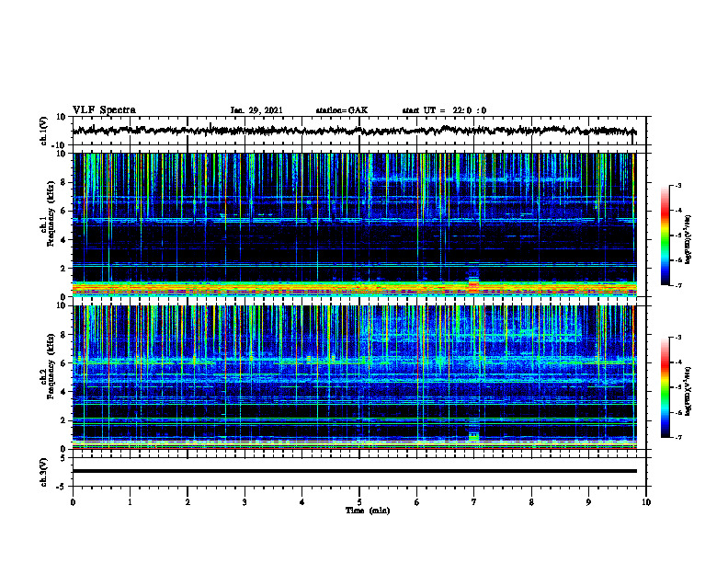
Task: Select the date text "Jan. 29, 2021"
Action: pos(256,110)
